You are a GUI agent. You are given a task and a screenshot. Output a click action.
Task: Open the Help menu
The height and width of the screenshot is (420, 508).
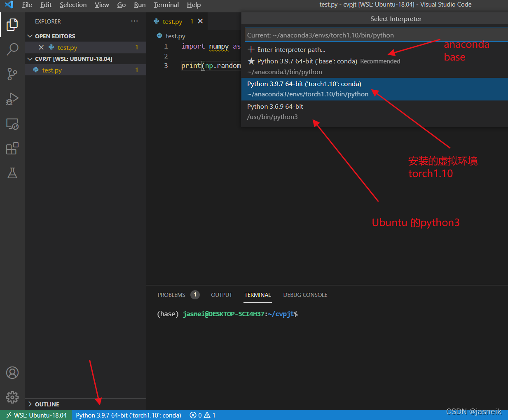(194, 5)
